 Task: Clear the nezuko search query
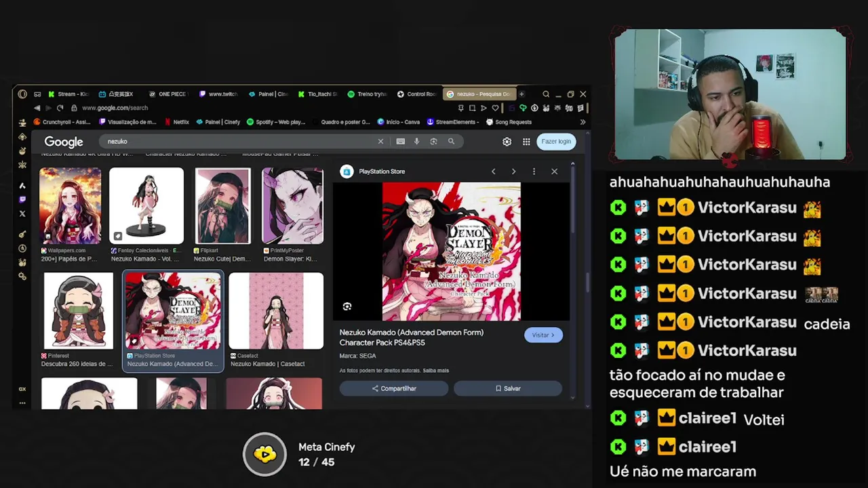(380, 142)
